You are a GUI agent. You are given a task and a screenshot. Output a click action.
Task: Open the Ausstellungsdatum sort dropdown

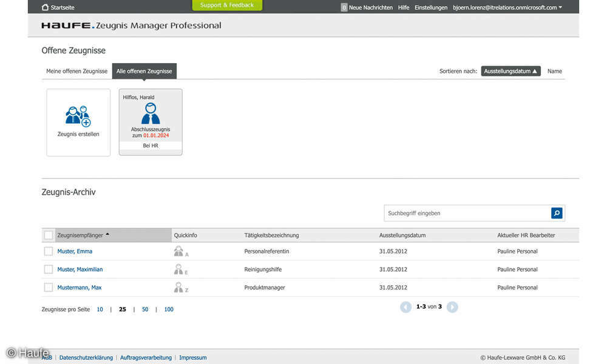(510, 70)
